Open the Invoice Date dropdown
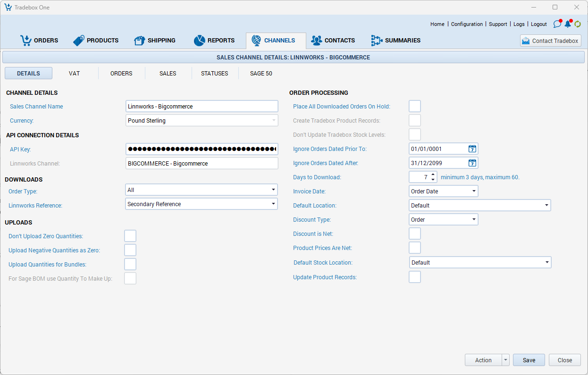588x375 pixels. click(473, 192)
